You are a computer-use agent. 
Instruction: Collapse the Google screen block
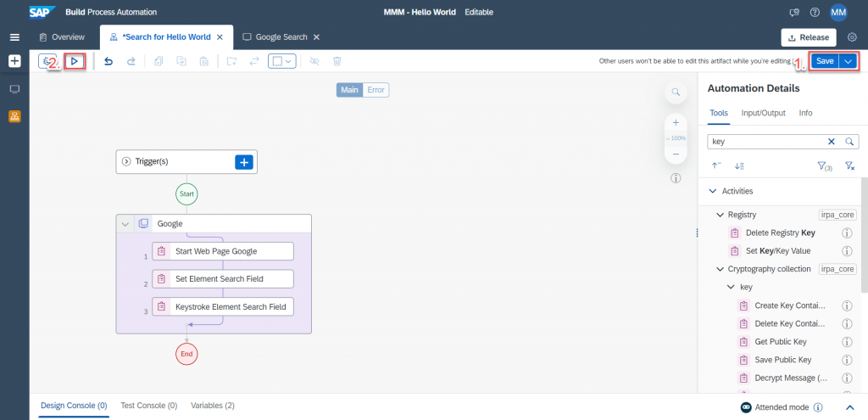tap(125, 224)
